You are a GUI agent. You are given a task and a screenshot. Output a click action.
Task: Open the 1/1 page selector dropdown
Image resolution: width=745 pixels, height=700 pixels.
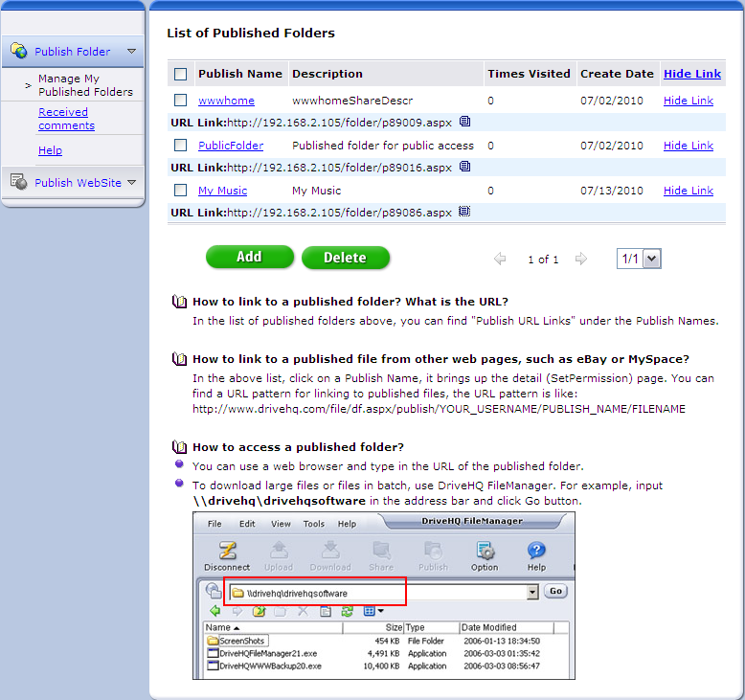652,259
